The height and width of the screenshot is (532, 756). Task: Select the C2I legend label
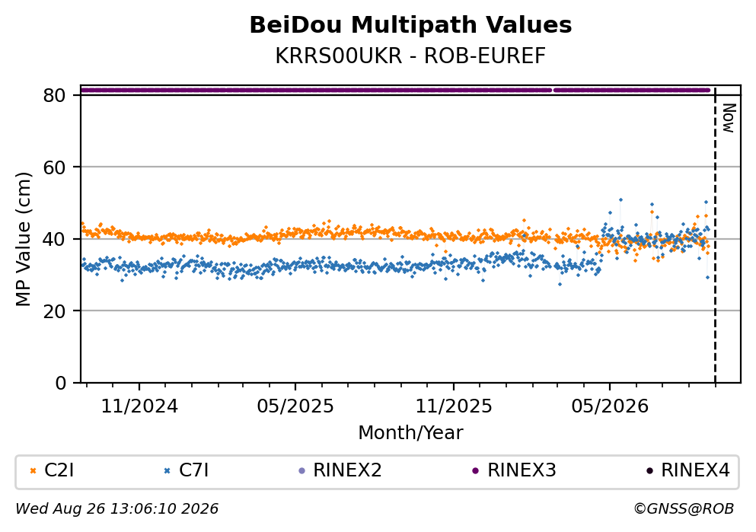(x=59, y=470)
